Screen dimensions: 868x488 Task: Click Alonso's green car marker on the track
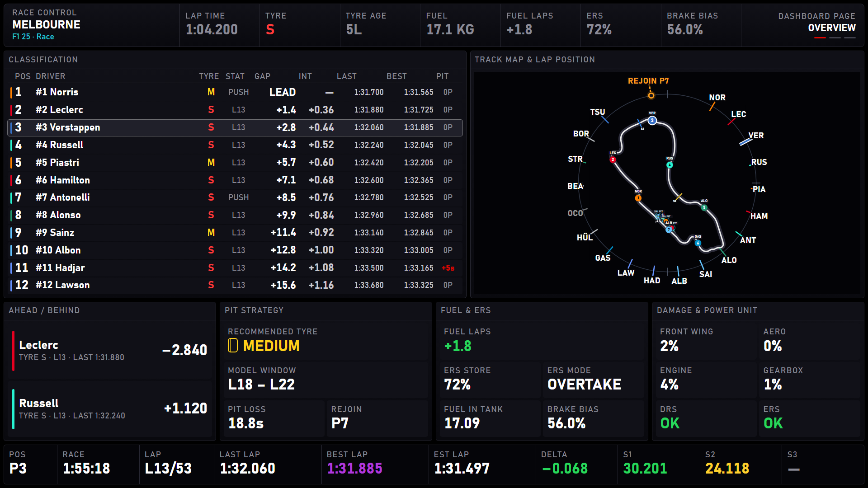pos(704,207)
